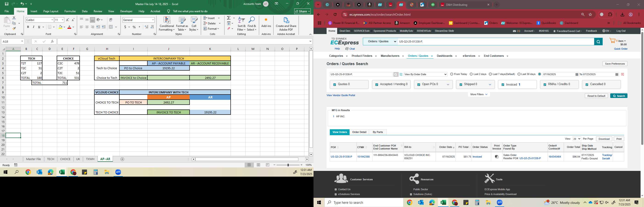Click the Format Painter brush icon
The width and height of the screenshot is (644, 207).
[x=14, y=29]
